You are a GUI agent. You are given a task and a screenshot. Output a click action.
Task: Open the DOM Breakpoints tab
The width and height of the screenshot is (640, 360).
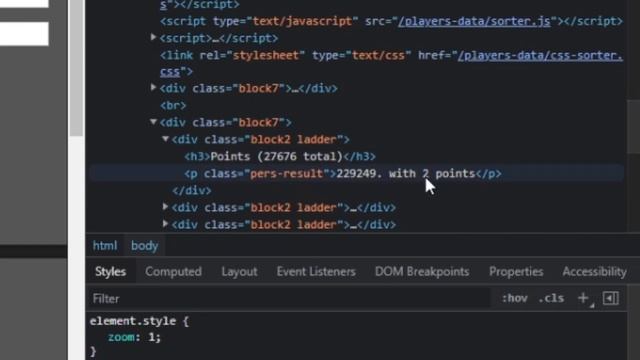pyautogui.click(x=422, y=272)
